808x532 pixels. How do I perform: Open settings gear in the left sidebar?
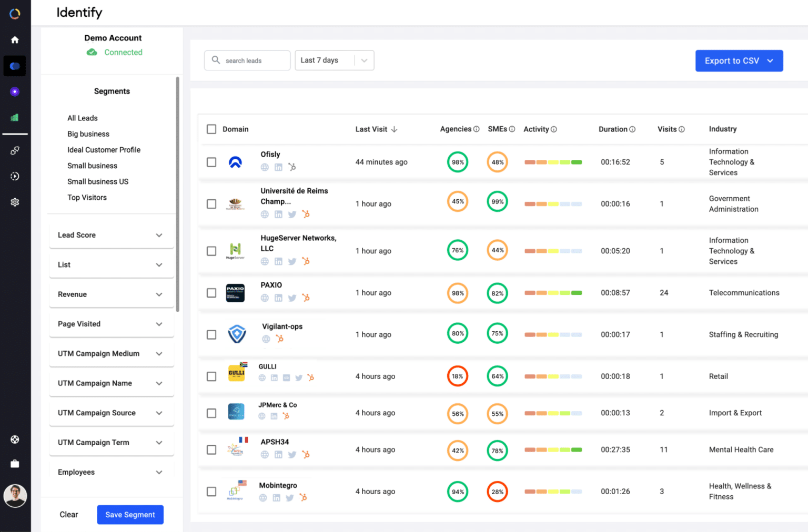pos(15,202)
